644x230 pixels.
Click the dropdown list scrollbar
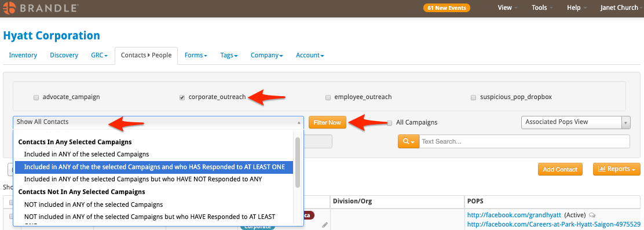point(298,162)
